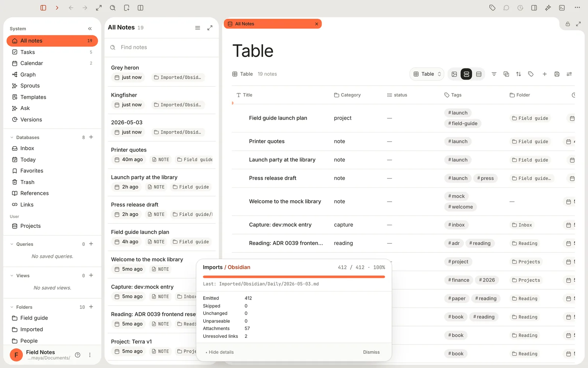Image resolution: width=588 pixels, height=368 pixels.
Task: Open the table settings sliders icon
Action: click(x=569, y=74)
